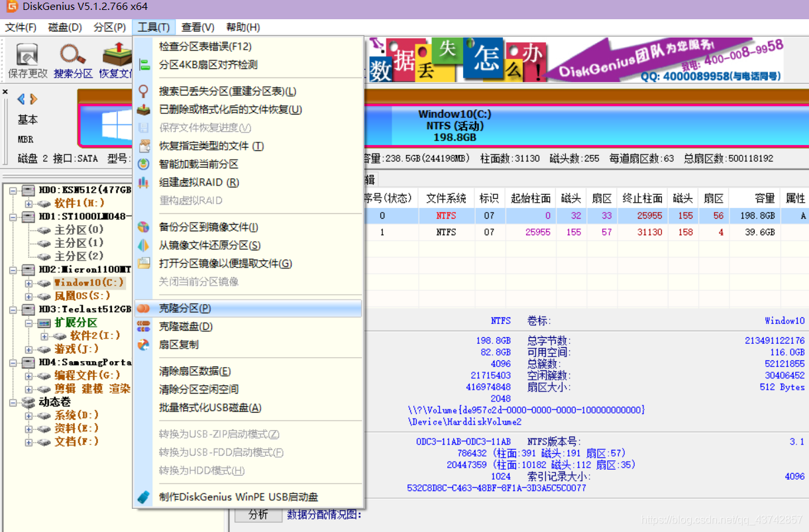Close the disk panel with small x
The height and width of the screenshot is (532, 809).
point(5,91)
